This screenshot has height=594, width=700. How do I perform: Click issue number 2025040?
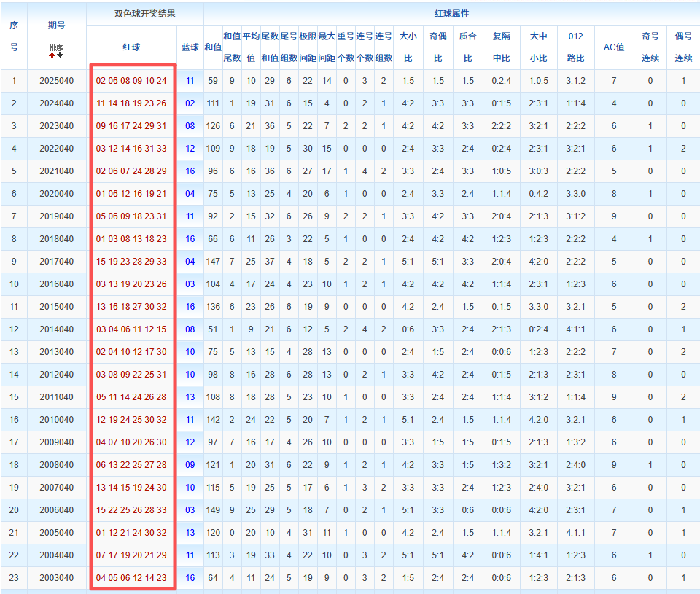coord(56,81)
